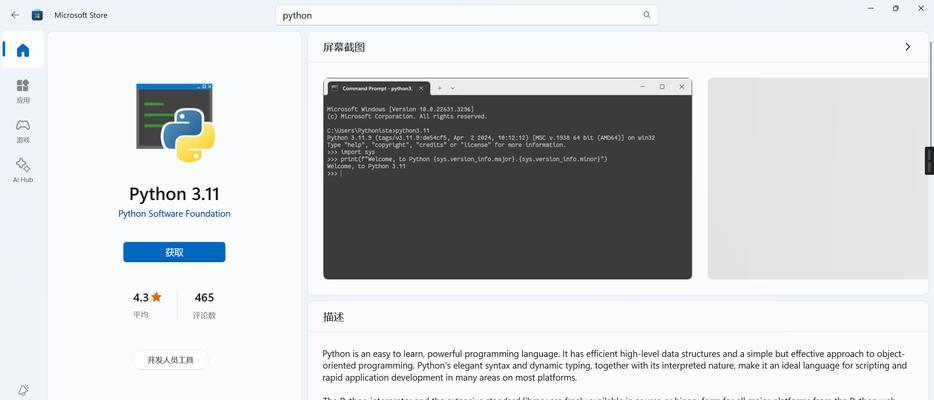Open the 游戏 (Games) sidebar section
934x400 pixels.
(x=23, y=132)
